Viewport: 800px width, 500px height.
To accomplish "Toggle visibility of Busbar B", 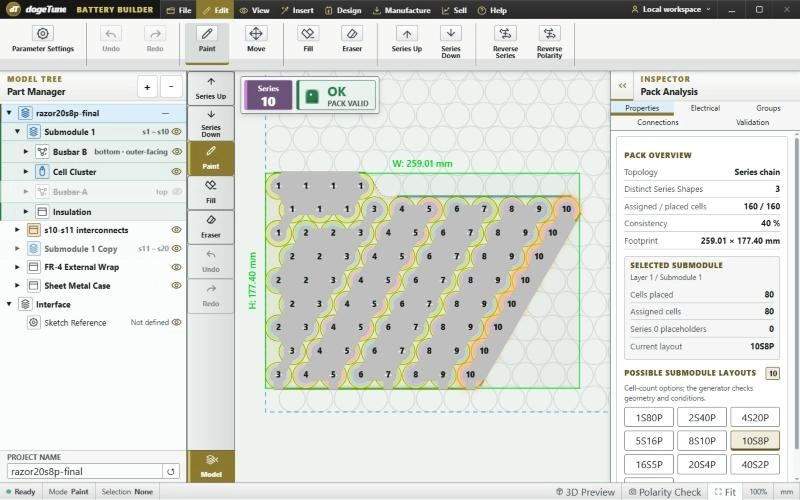I will coord(177,152).
